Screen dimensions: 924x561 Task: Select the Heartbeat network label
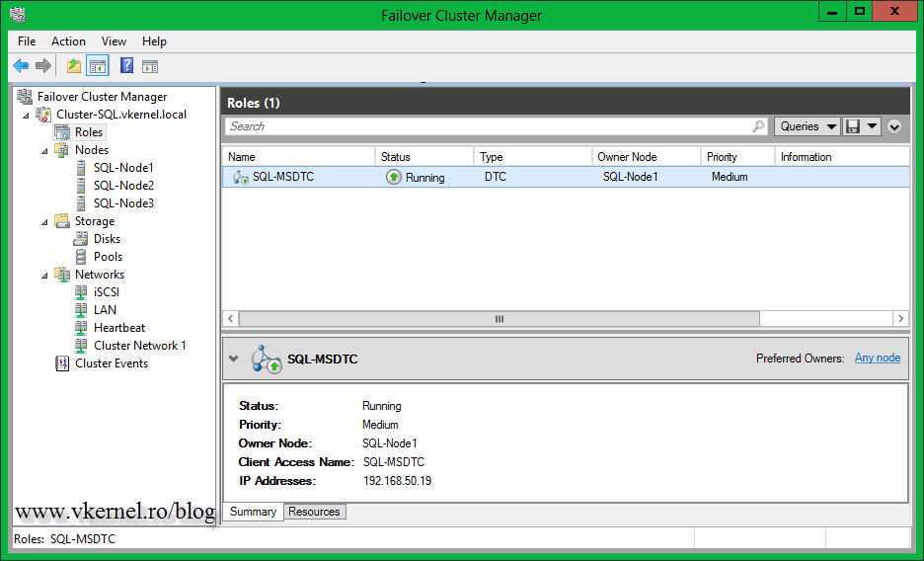[x=119, y=328]
